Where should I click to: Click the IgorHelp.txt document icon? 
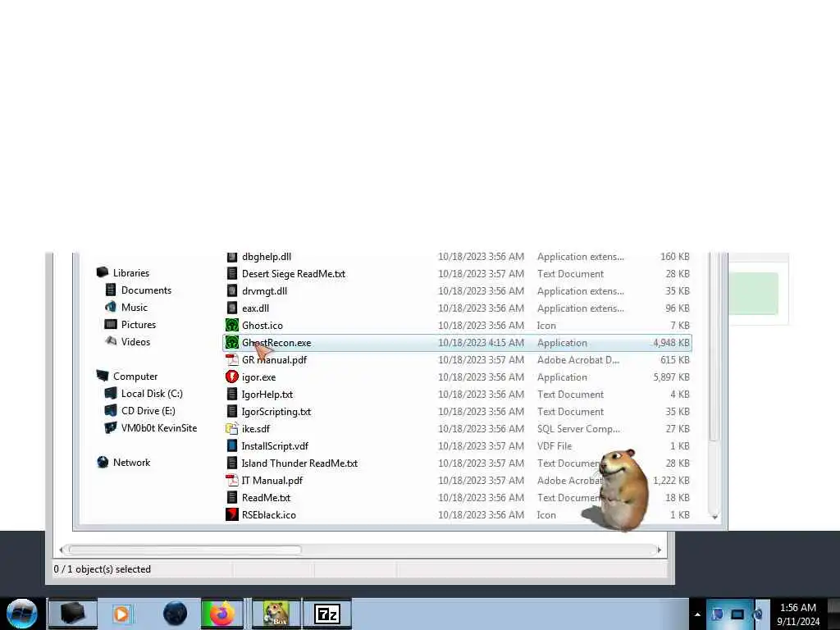click(231, 395)
